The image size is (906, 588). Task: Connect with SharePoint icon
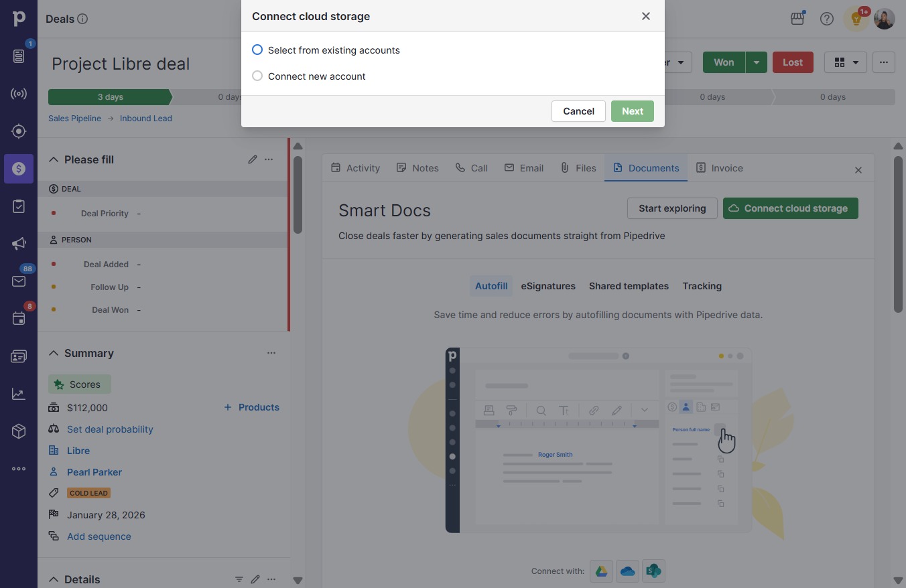coord(653,571)
